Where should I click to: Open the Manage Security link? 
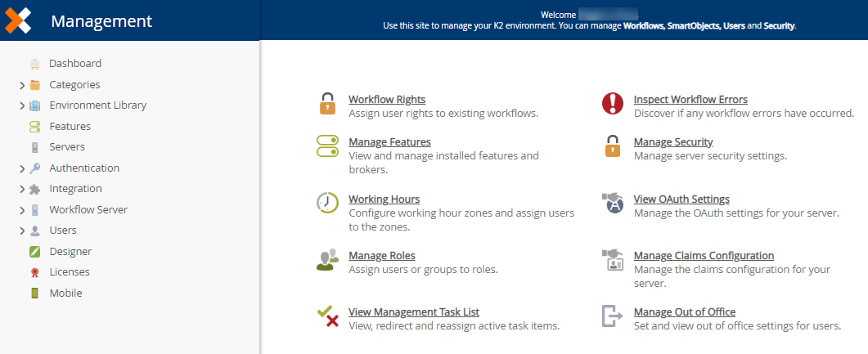[x=673, y=142]
